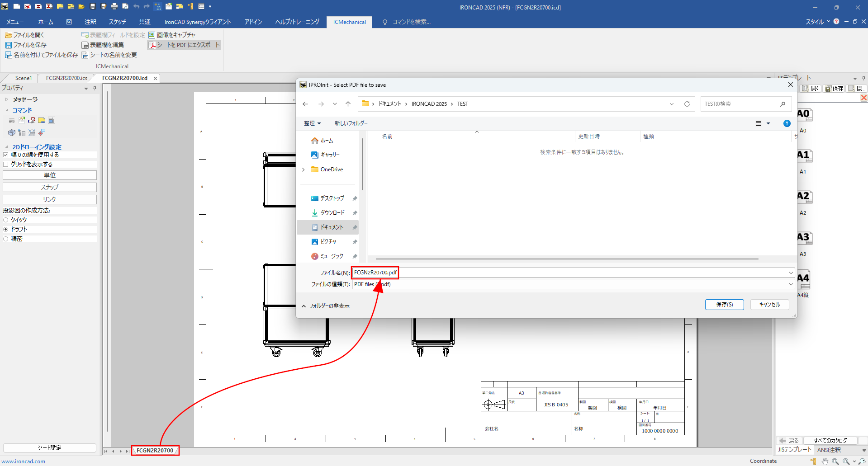Click ファイルを保存 in the ribbon
Screen dimensions: 868x466
tap(25, 45)
